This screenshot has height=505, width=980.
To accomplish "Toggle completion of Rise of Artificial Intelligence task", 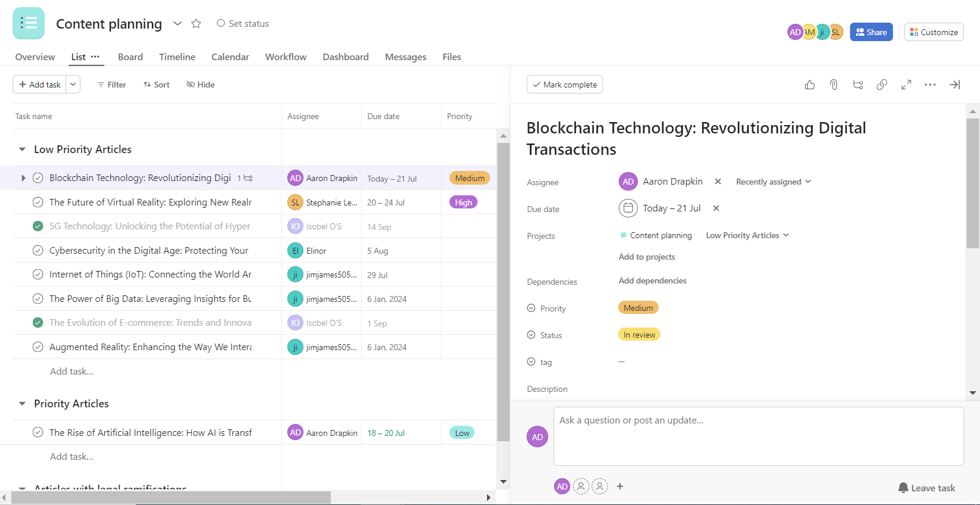I will [38, 433].
